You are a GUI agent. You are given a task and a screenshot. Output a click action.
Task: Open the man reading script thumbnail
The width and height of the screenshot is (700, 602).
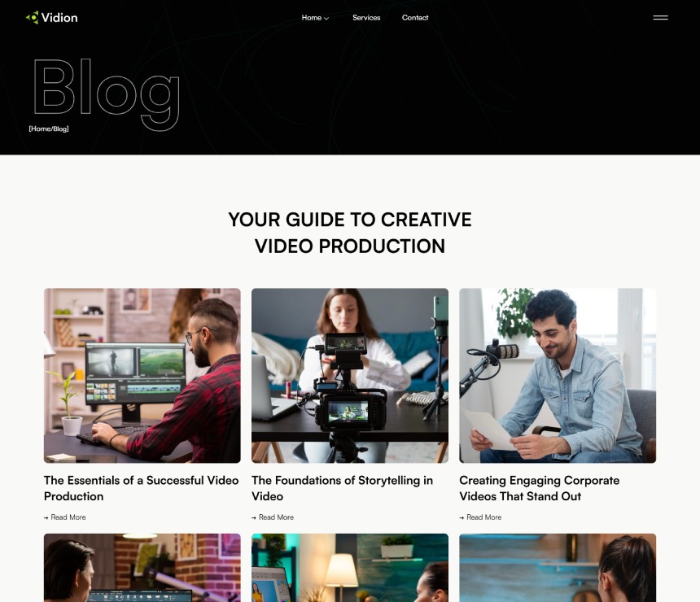click(x=558, y=375)
